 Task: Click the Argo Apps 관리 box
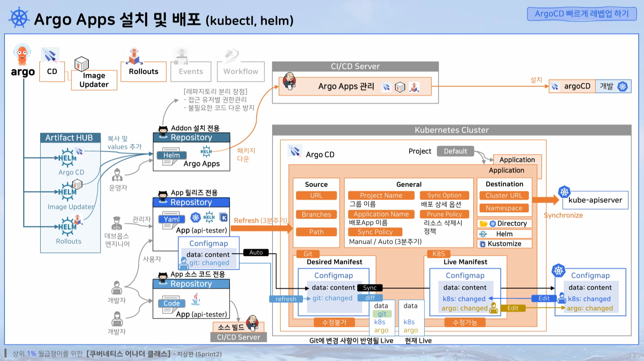point(355,86)
